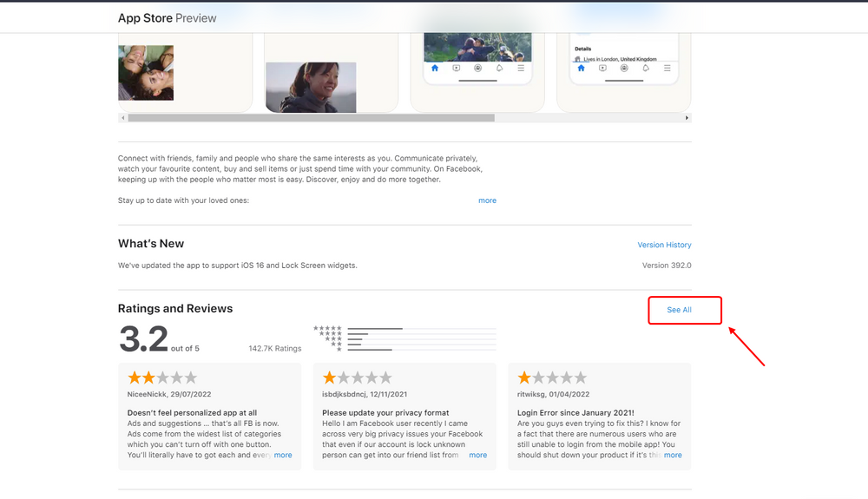Click the Version 392.0 text

pyautogui.click(x=667, y=266)
